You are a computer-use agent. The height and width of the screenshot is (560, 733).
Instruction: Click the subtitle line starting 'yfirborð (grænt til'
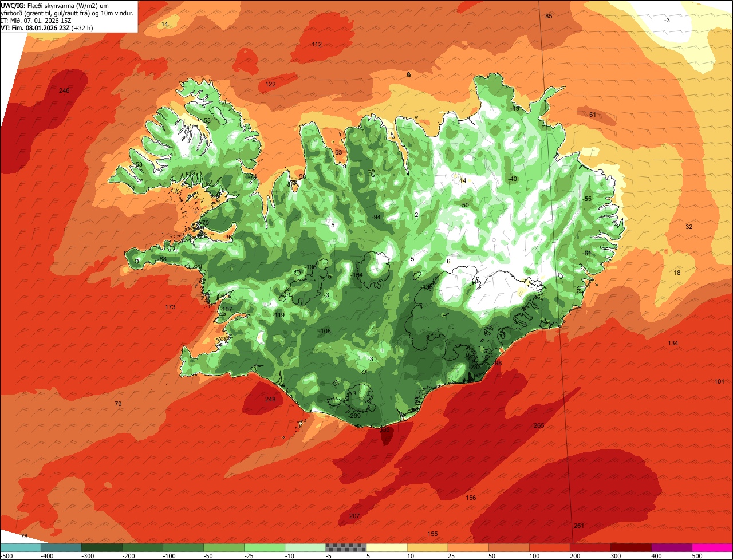coord(68,13)
